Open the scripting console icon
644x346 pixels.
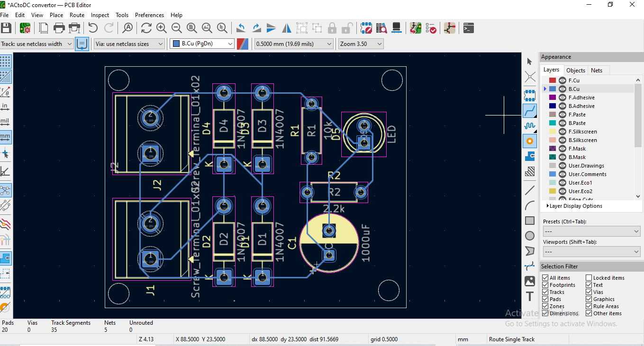pos(469,28)
